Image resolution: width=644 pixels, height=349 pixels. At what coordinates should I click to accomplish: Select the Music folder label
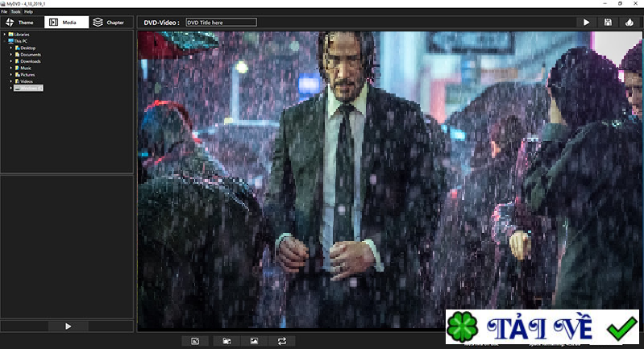coord(26,69)
